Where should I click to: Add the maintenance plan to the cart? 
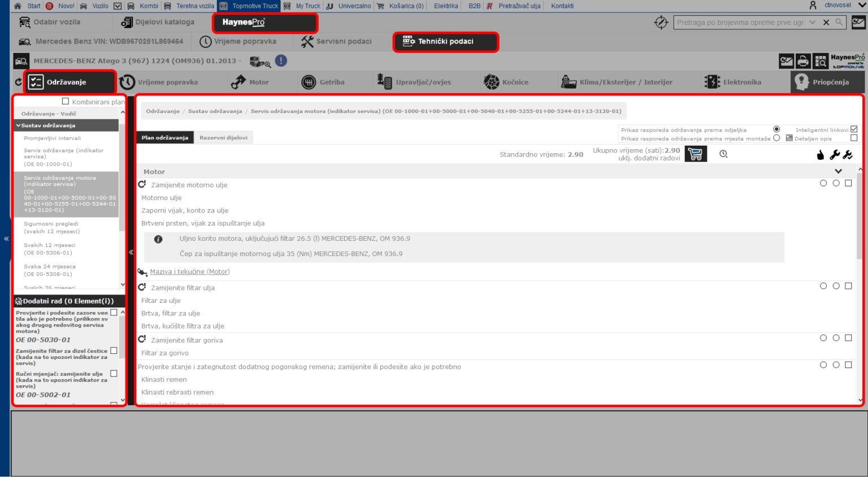point(696,154)
